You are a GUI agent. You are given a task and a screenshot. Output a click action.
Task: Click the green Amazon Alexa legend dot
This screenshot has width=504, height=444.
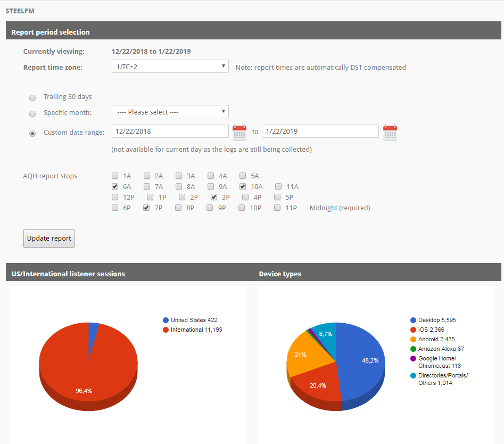(413, 349)
